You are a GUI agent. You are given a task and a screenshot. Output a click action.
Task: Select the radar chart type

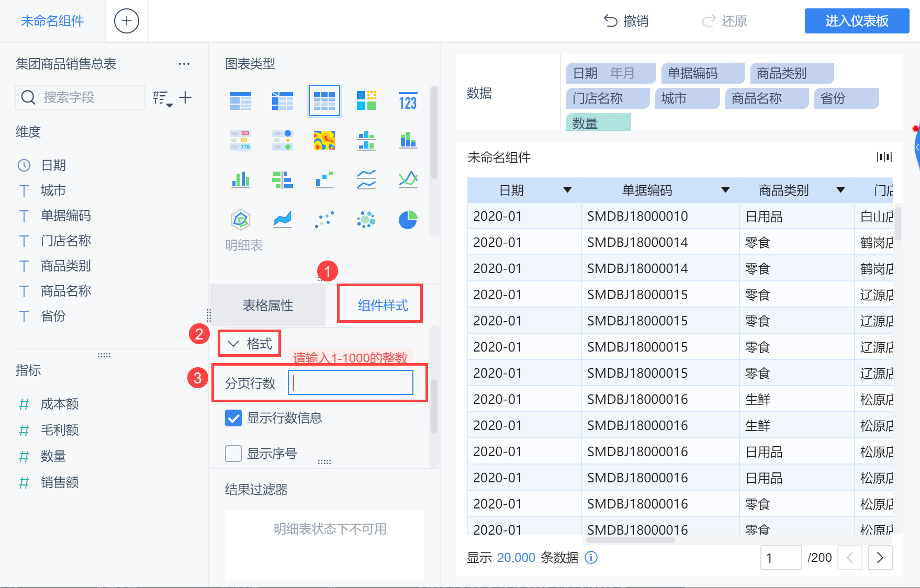click(x=241, y=219)
